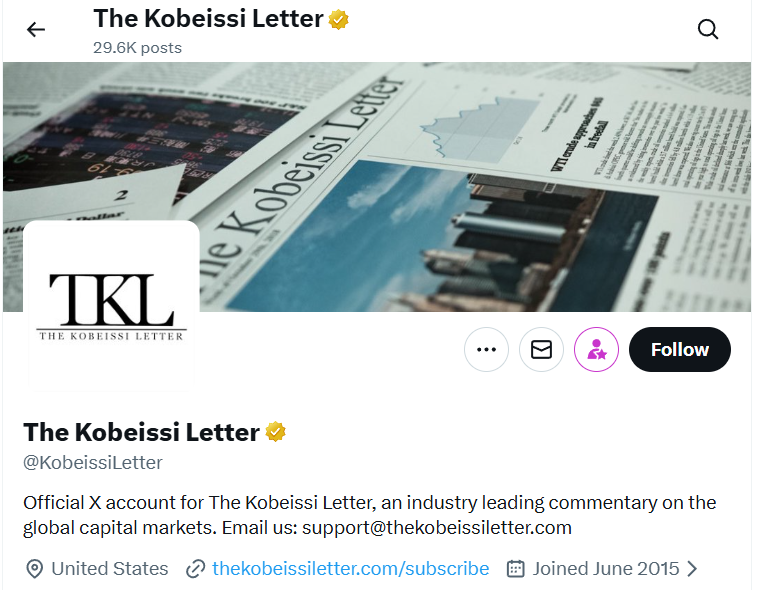
Task: Open thekobeissiletter.com/subscribe link
Action: tap(350, 568)
